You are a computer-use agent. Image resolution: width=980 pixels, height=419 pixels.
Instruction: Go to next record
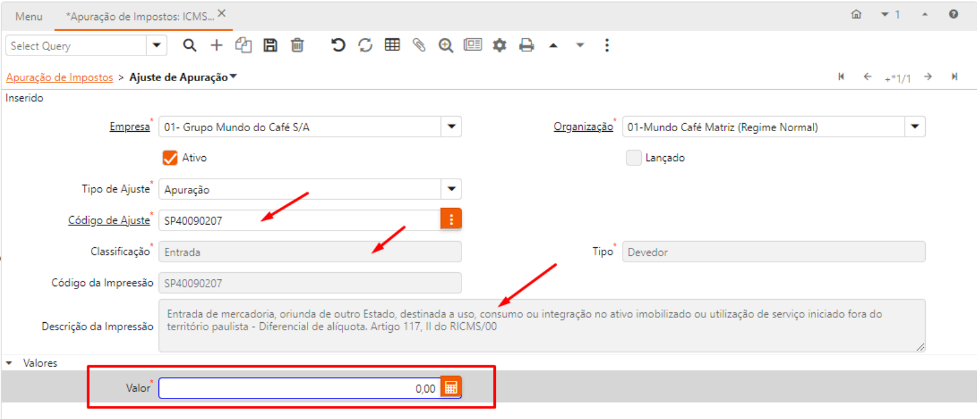[x=928, y=77]
